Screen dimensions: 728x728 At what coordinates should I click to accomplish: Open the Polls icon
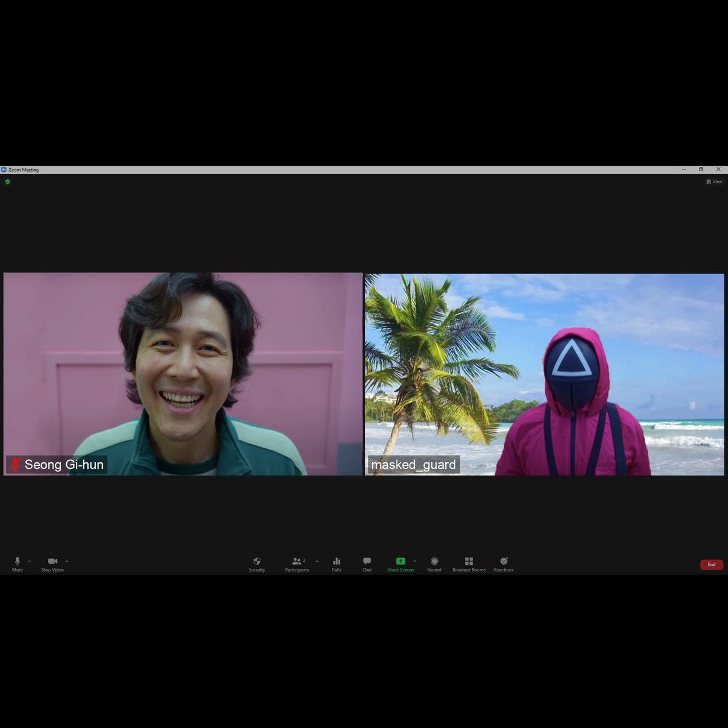[337, 564]
